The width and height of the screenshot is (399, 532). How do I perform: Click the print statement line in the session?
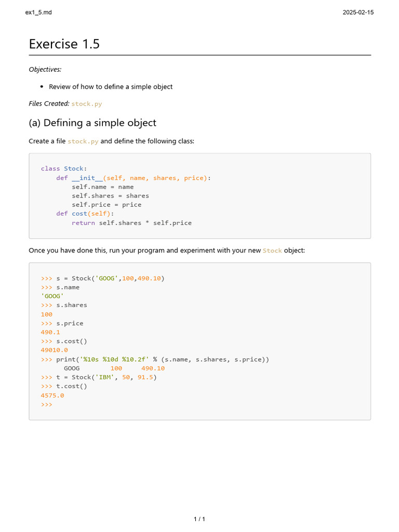pyautogui.click(x=155, y=360)
